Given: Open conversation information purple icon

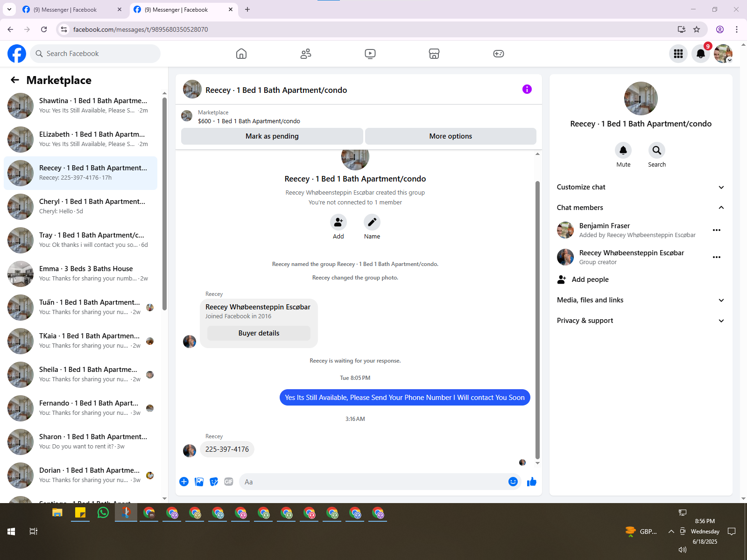Looking at the screenshot, I should pos(527,89).
